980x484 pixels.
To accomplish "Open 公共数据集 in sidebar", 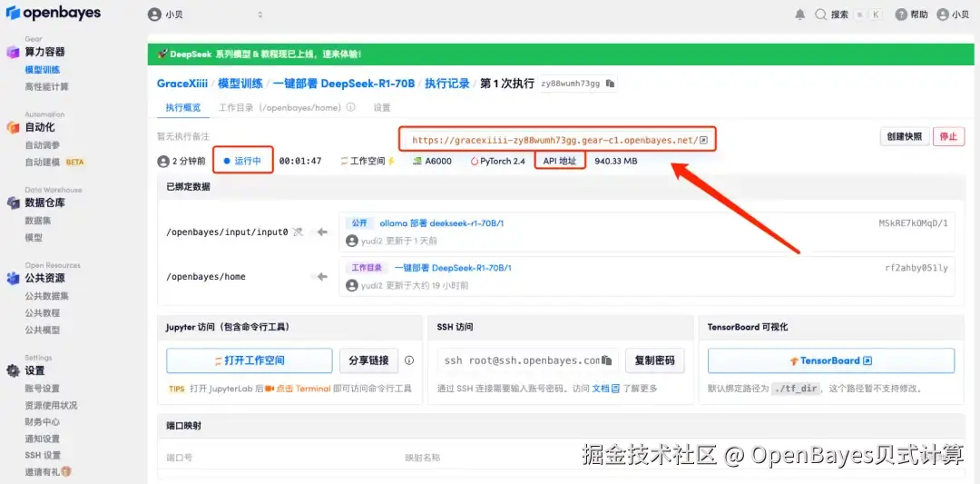I will click(47, 296).
